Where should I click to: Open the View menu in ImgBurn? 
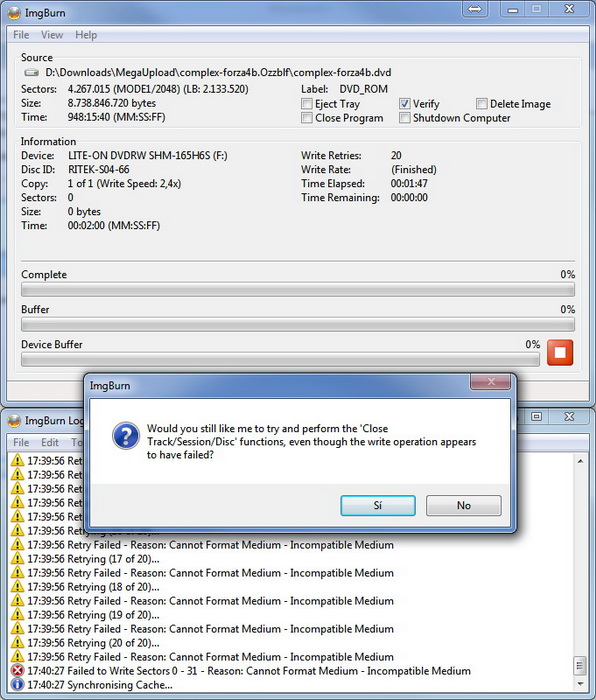click(52, 35)
